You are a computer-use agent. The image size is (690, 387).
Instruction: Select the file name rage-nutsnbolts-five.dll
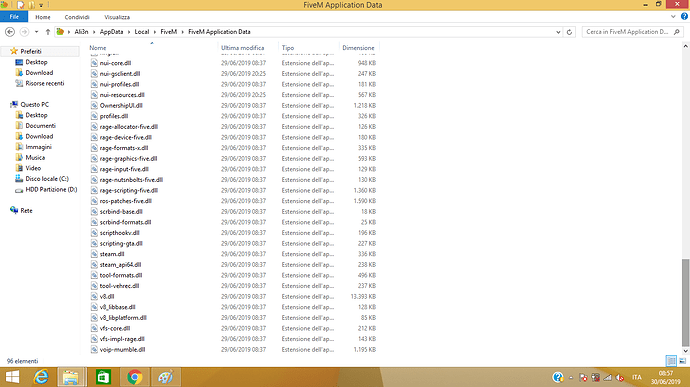[x=131, y=180]
